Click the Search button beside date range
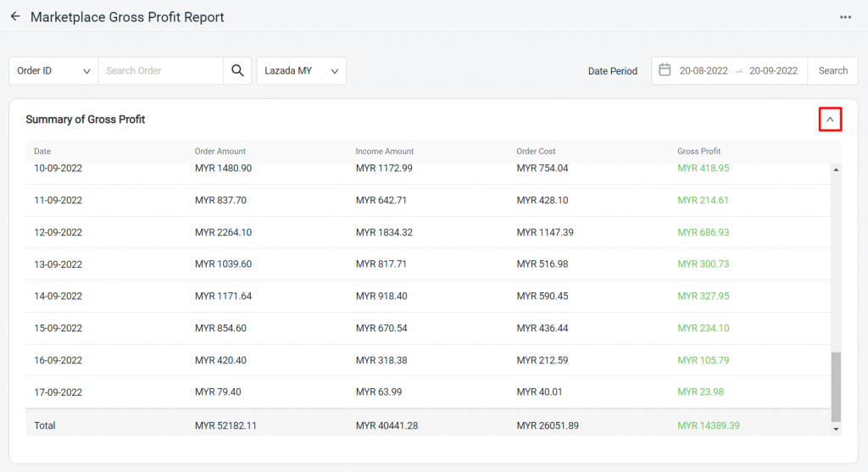This screenshot has height=472, width=868. (x=832, y=71)
